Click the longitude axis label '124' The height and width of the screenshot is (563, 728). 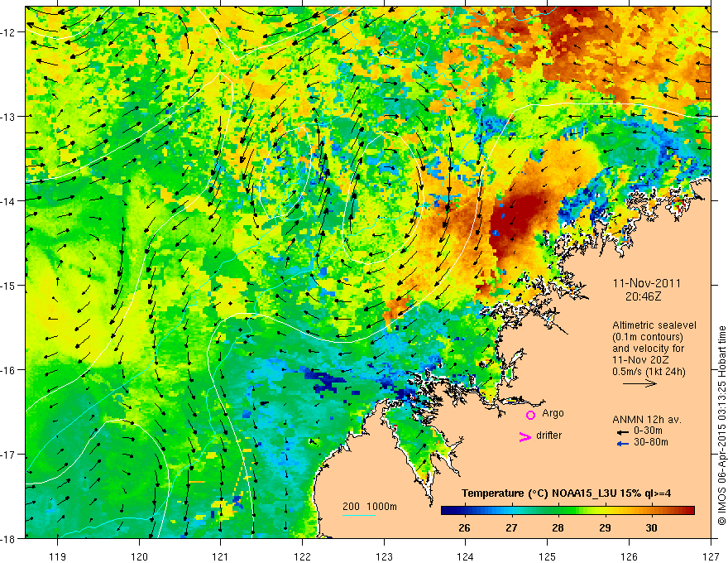pyautogui.click(x=466, y=556)
